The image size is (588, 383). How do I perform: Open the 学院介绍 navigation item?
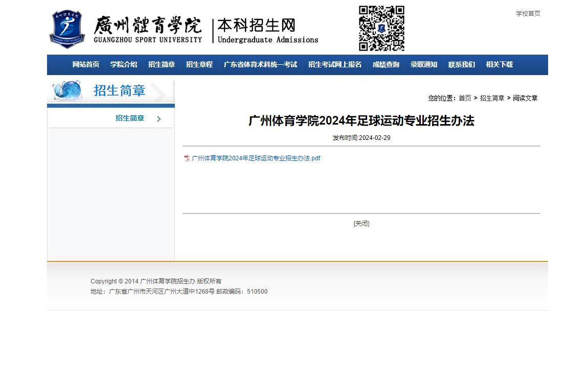[x=123, y=65]
